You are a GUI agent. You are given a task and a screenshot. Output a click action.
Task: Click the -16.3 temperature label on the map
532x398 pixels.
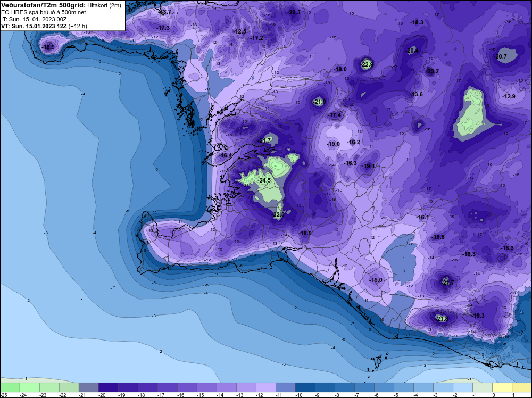coord(350,163)
